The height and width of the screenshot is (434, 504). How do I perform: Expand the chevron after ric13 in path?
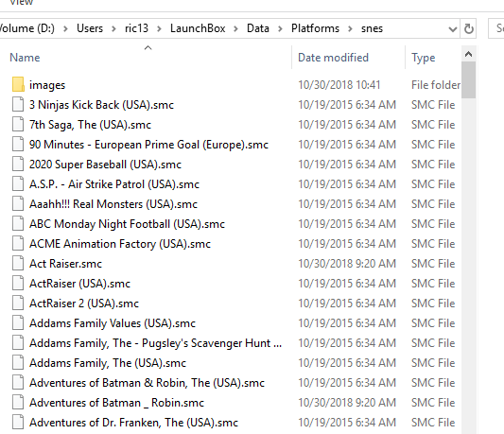[x=159, y=29]
